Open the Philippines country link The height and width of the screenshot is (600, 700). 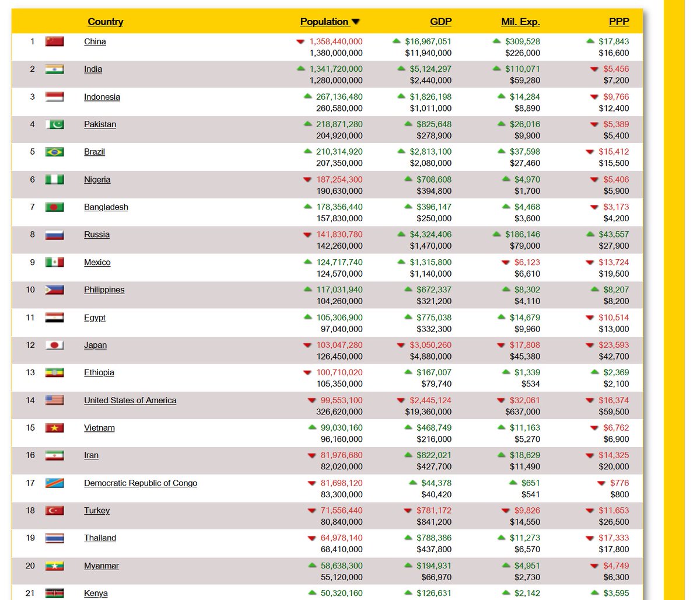[104, 290]
